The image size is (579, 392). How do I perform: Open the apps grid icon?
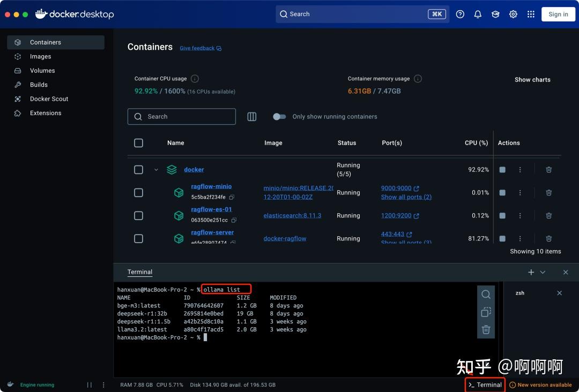click(x=531, y=14)
